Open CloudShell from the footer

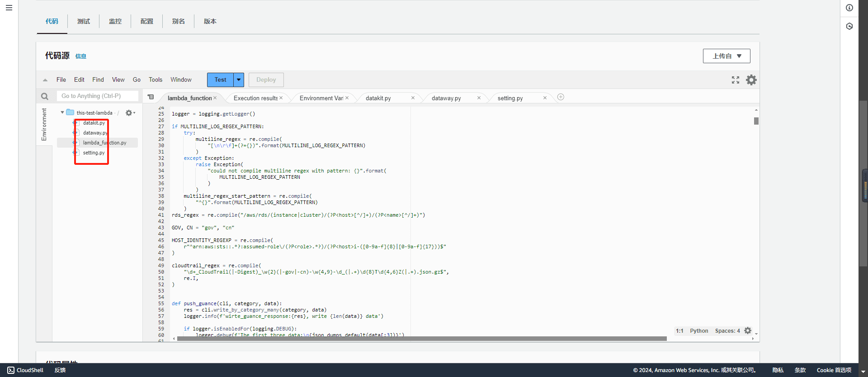click(25, 370)
